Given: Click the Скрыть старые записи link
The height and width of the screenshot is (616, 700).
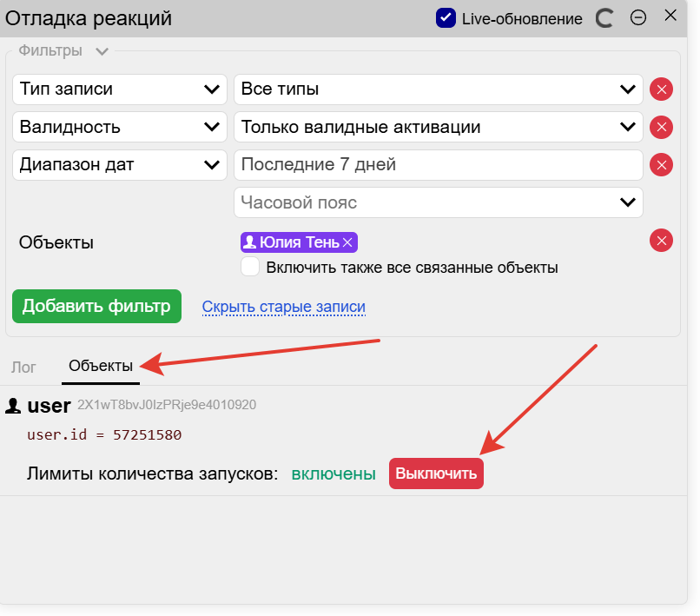Looking at the screenshot, I should (284, 307).
